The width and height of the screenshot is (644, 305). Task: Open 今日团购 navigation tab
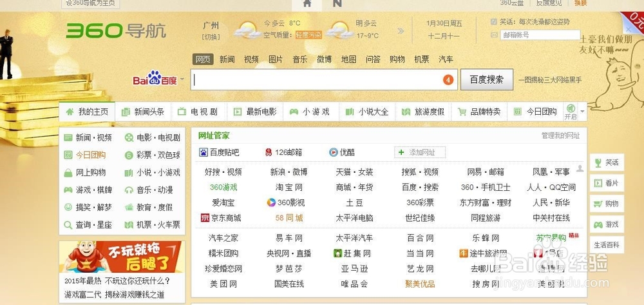click(535, 112)
